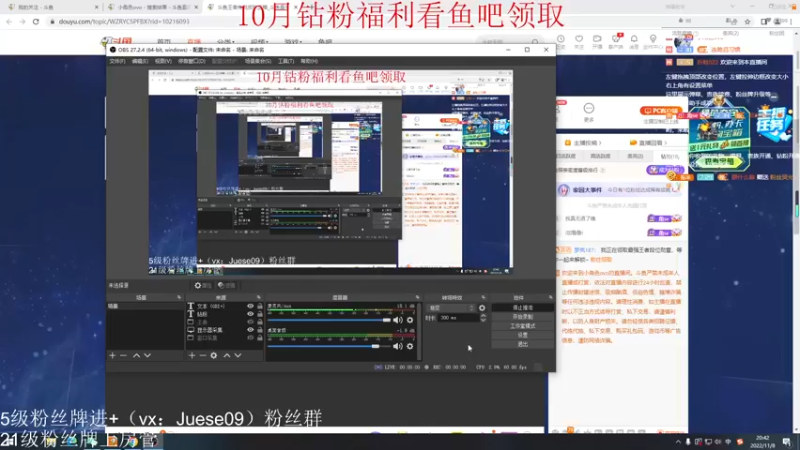
Task: Add a new scene with the plus icon
Action: 112,355
